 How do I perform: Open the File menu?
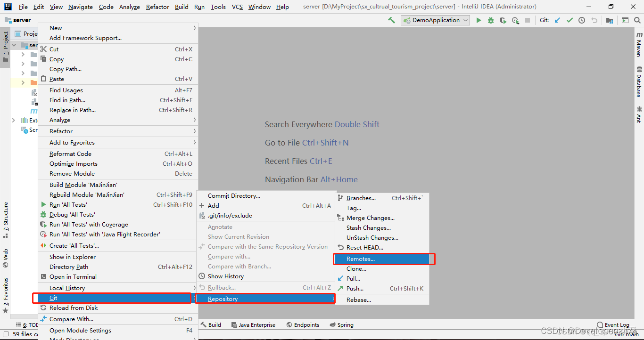[x=23, y=7]
